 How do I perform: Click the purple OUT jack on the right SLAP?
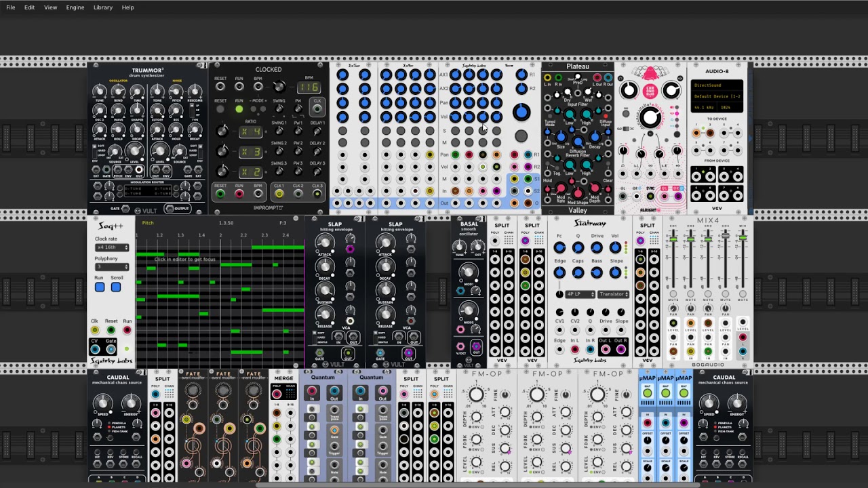click(x=409, y=353)
